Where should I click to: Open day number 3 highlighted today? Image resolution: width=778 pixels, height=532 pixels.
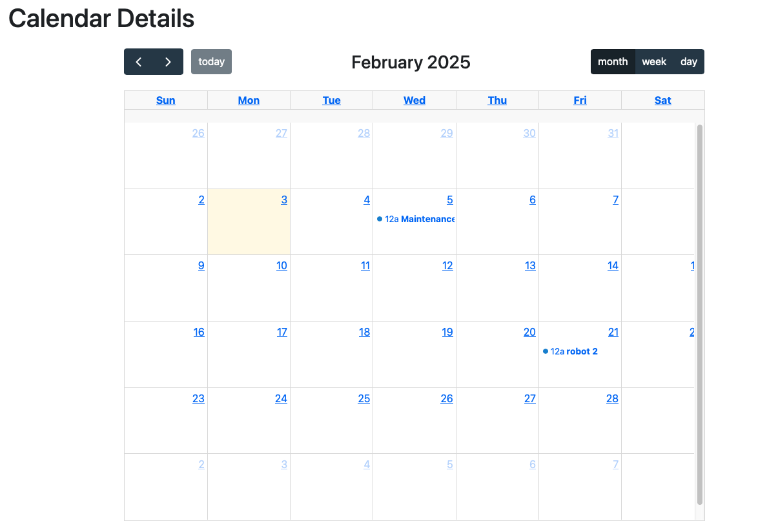coord(284,200)
